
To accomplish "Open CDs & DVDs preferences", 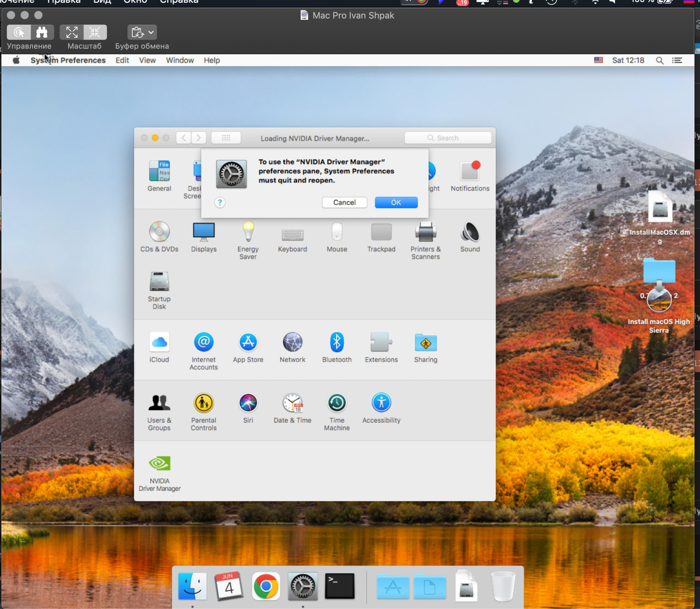I will [x=159, y=237].
